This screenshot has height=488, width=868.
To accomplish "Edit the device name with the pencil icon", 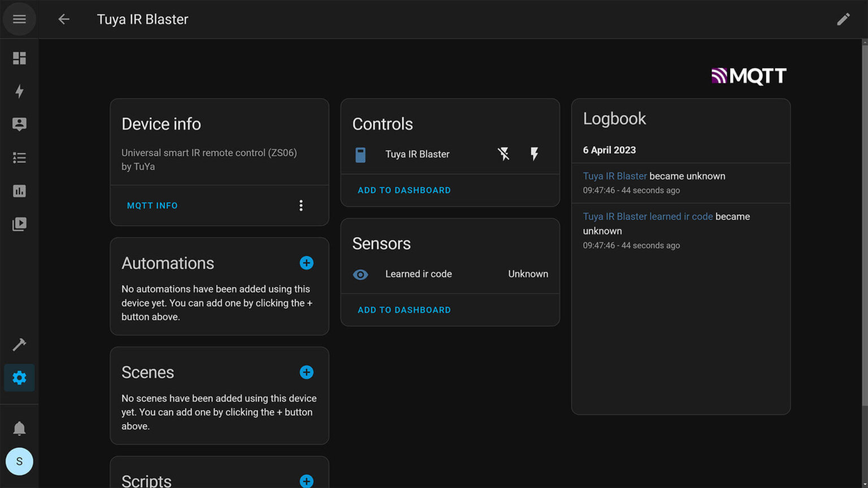I will coord(843,19).
